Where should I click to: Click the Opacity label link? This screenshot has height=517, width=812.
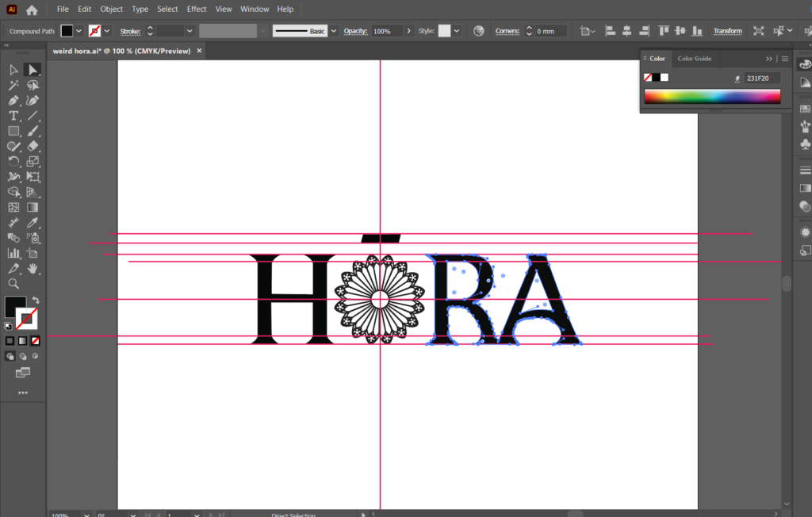point(355,31)
